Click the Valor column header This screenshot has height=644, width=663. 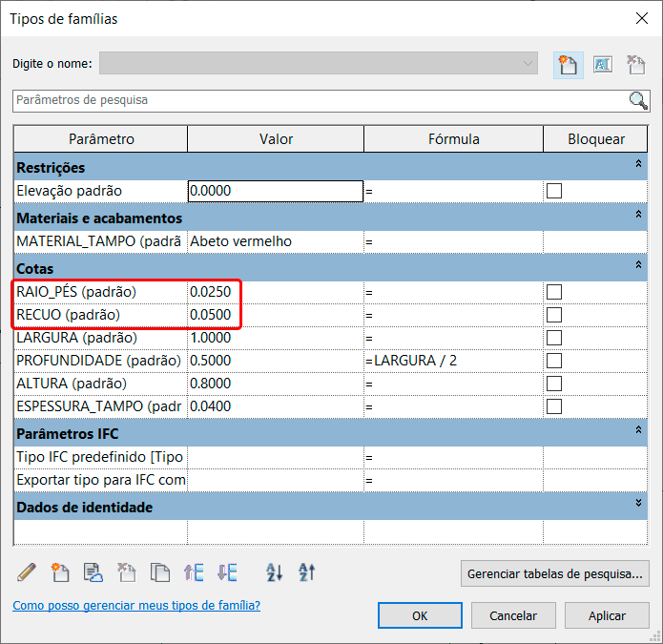pos(276,139)
